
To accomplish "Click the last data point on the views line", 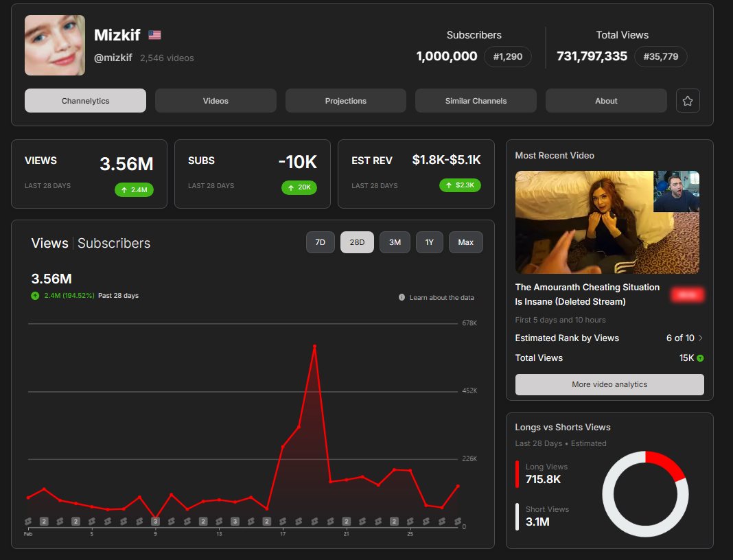I will coord(458,486).
